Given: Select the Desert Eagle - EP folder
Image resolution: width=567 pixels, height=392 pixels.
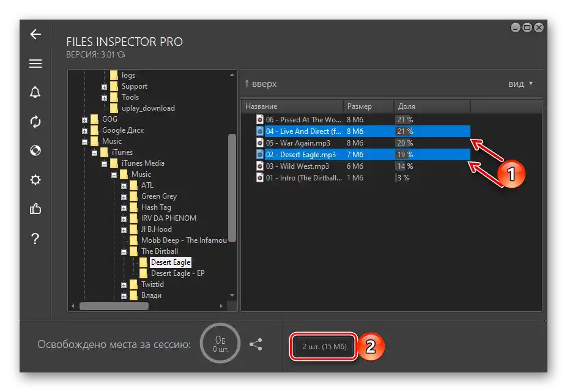Looking at the screenshot, I should coord(177,273).
